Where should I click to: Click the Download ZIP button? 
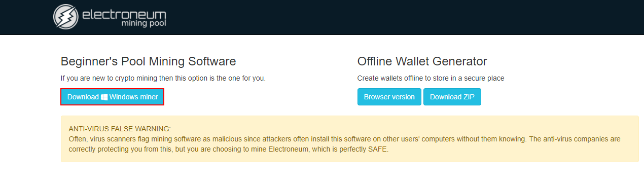[x=452, y=97]
